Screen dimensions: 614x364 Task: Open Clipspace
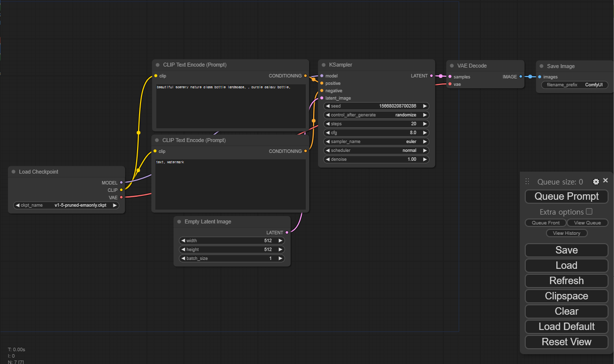click(567, 296)
